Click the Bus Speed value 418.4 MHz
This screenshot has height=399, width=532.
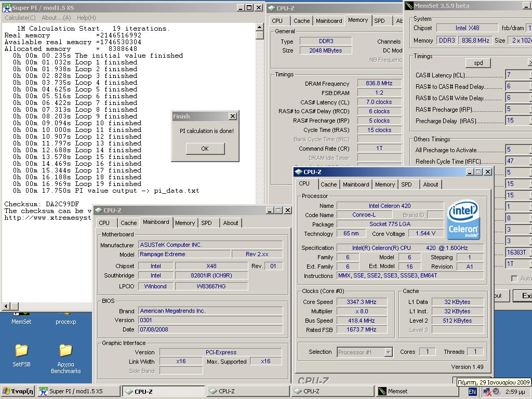pyautogui.click(x=362, y=321)
